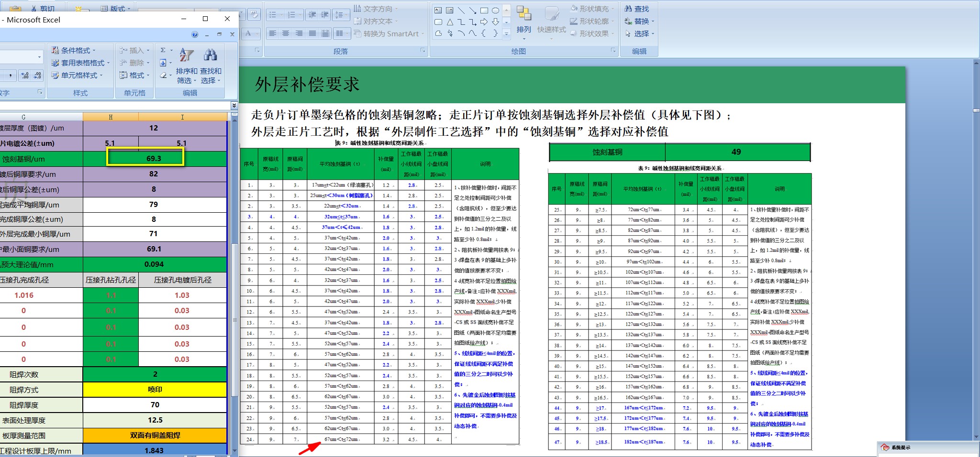Image resolution: width=980 pixels, height=457 pixels.
Task: Select the left brace shape
Action: click(x=484, y=33)
